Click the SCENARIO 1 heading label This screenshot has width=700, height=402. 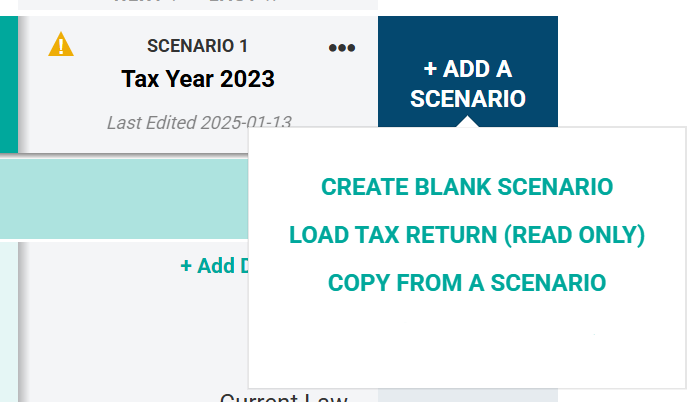click(197, 45)
